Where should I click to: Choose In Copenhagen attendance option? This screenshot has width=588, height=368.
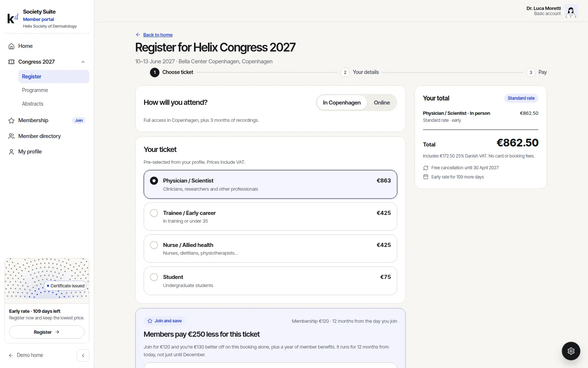coord(342,103)
